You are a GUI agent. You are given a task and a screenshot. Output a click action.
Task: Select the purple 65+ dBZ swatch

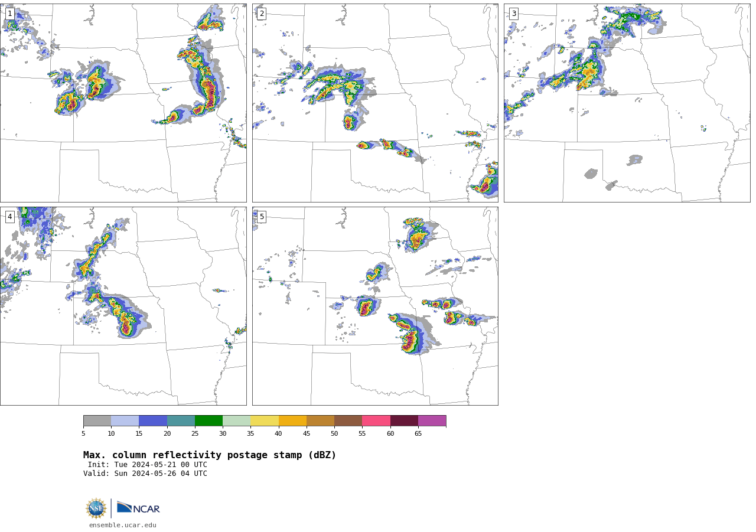432,421
